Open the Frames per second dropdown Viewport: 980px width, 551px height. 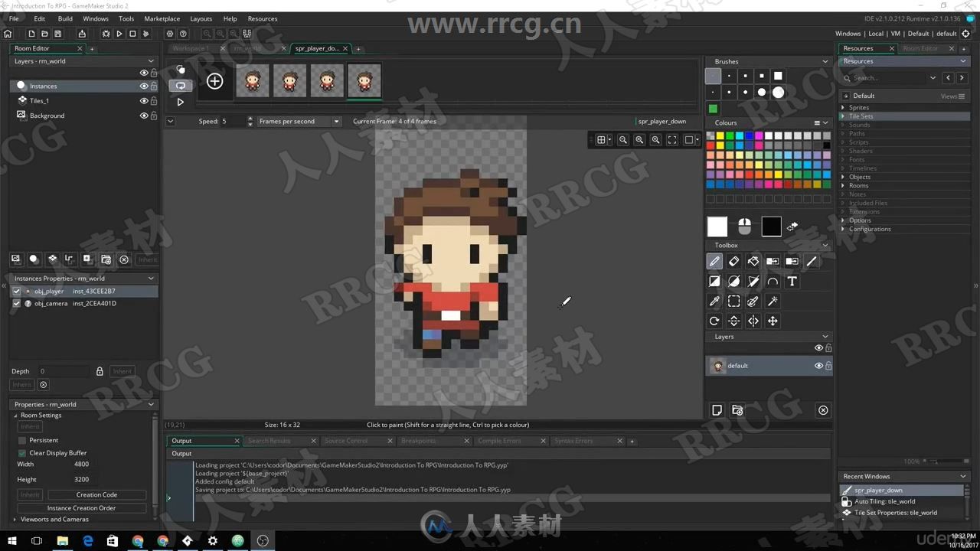point(299,121)
